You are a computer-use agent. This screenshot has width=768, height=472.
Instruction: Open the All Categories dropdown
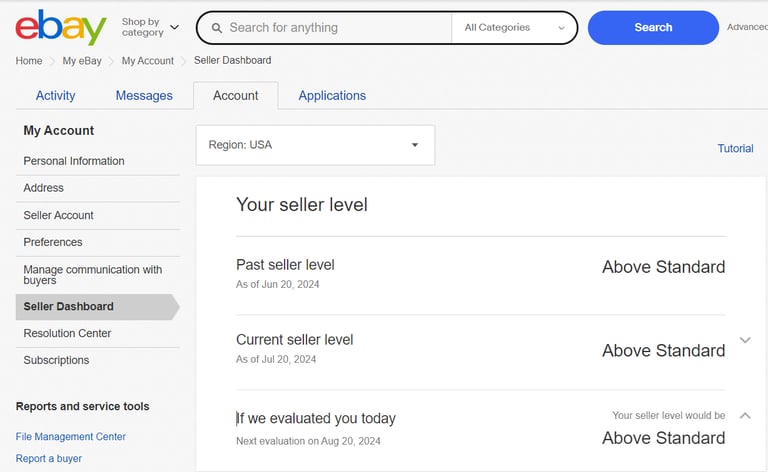[x=514, y=28]
